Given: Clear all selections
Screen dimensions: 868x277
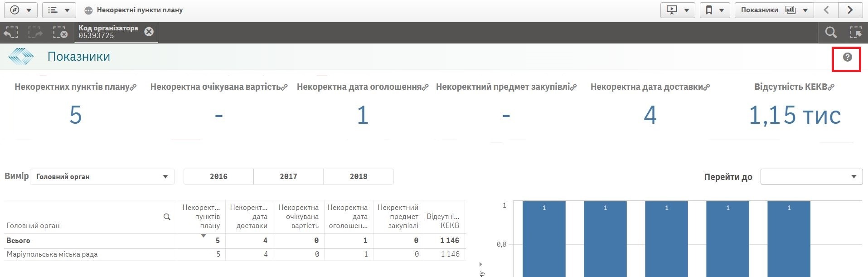Looking at the screenshot, I should tap(60, 32).
